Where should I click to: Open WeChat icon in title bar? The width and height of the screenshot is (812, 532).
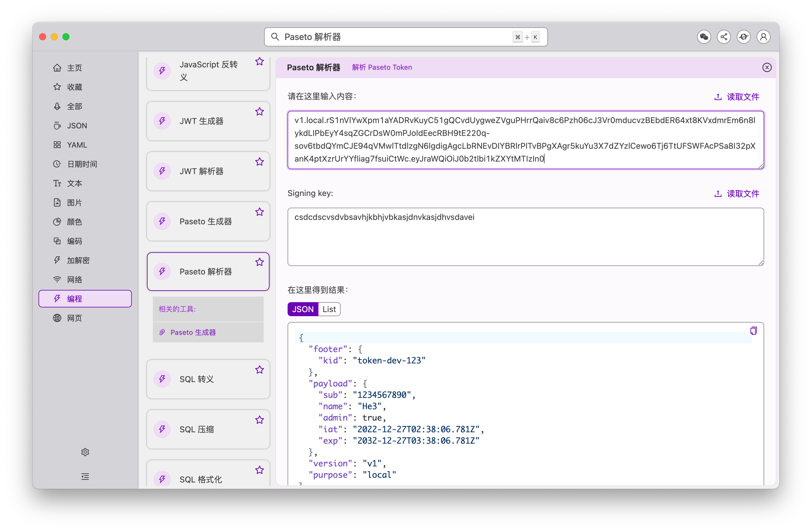click(704, 37)
